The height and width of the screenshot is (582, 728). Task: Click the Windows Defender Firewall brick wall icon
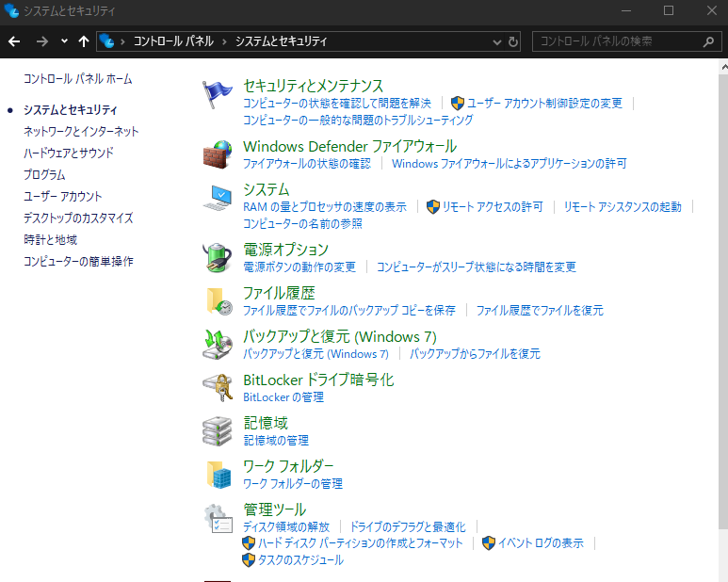coord(218,155)
